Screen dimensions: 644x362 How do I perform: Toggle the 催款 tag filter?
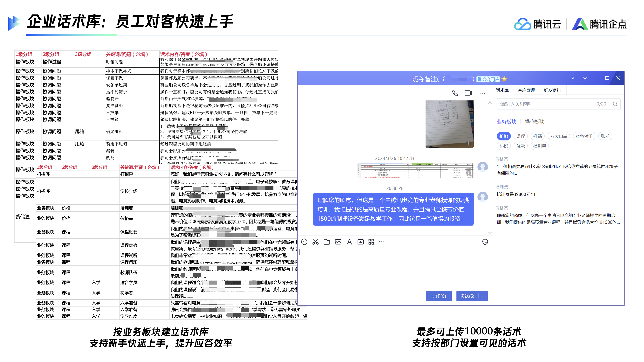(520, 146)
